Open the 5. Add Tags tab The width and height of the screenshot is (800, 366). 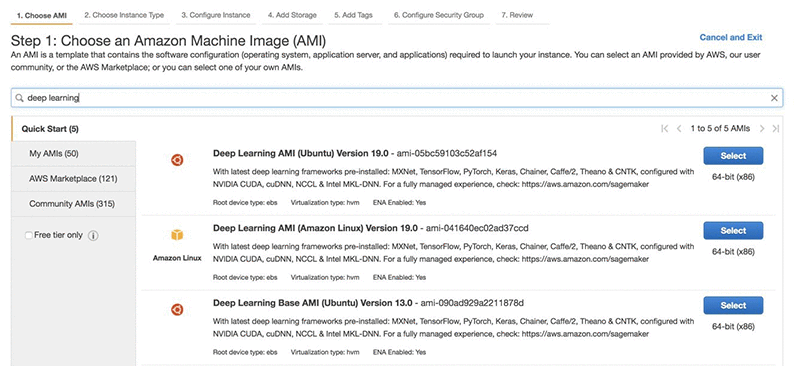(x=354, y=15)
